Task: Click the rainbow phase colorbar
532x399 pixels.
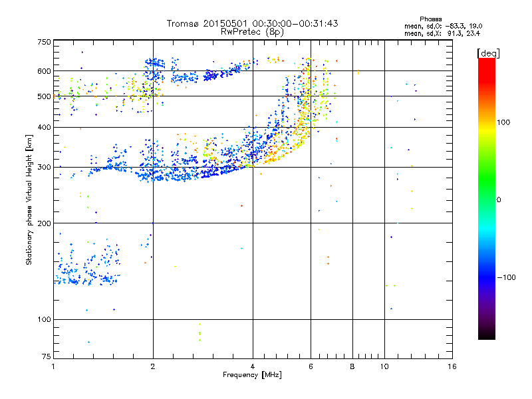Action: [x=487, y=198]
